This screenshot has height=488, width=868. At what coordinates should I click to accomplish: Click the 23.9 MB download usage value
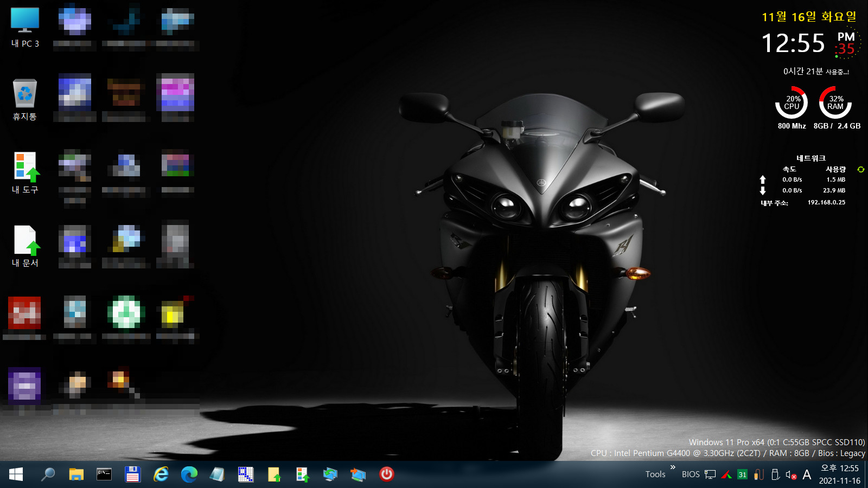coord(834,190)
